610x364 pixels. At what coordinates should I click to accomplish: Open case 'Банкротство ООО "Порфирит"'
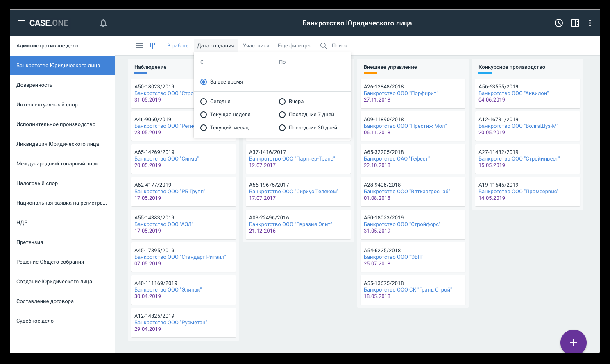401,93
